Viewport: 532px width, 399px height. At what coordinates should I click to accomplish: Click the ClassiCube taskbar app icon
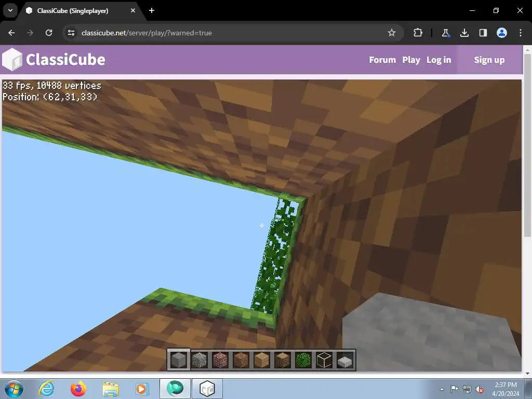pos(207,389)
